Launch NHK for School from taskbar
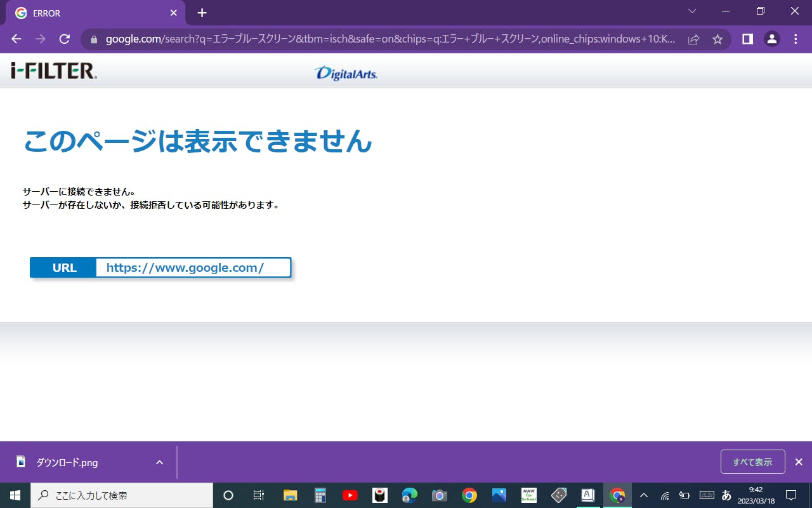812x508 pixels. pyautogui.click(x=528, y=495)
